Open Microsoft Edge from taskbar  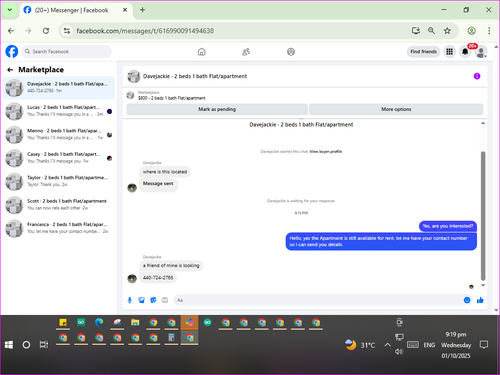(99, 322)
